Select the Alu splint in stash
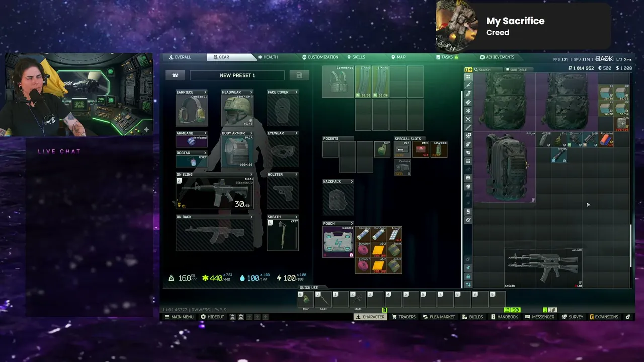Viewport: 644px width, 362px height. (x=606, y=139)
